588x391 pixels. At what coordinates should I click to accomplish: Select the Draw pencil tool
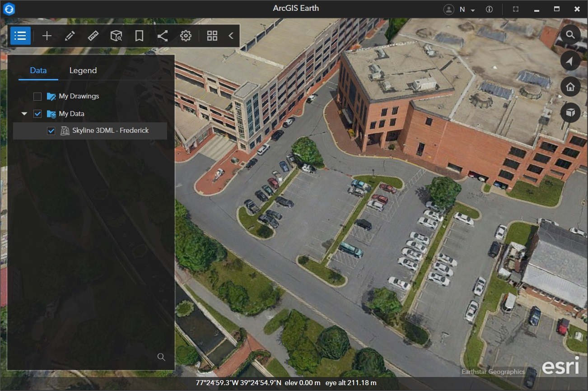coord(70,36)
